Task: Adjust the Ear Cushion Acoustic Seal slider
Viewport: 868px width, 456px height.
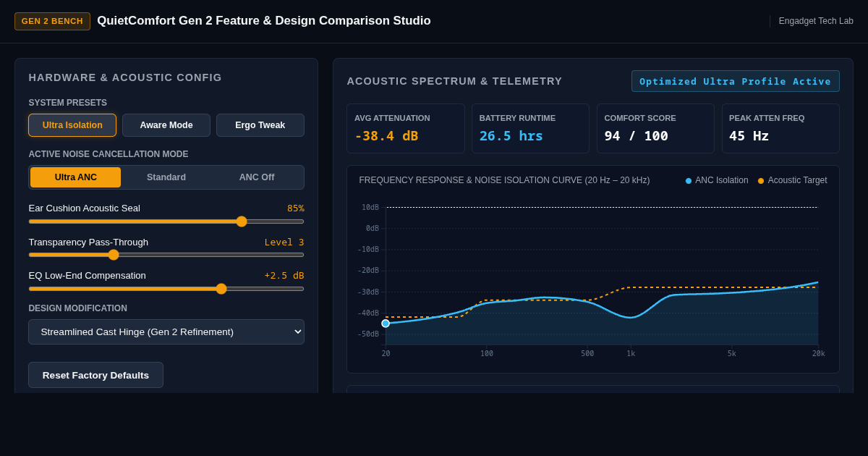Action: pos(166,221)
